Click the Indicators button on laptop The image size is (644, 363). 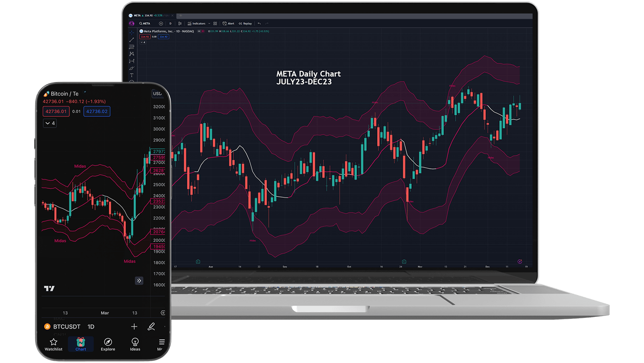(197, 23)
